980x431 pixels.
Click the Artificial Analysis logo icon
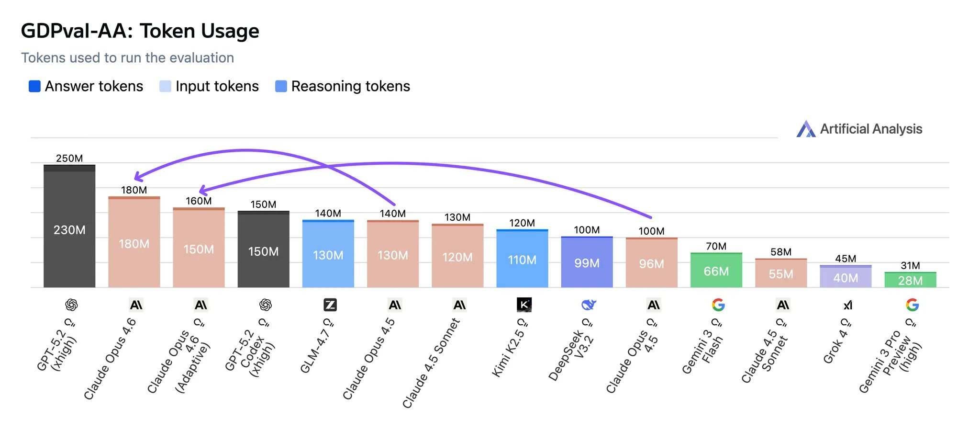(x=806, y=129)
